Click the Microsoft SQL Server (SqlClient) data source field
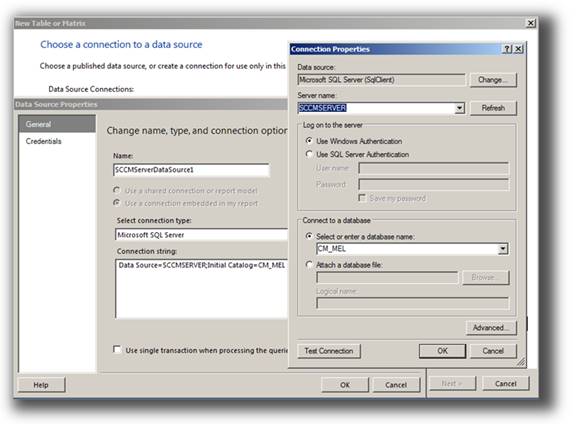 [x=381, y=80]
